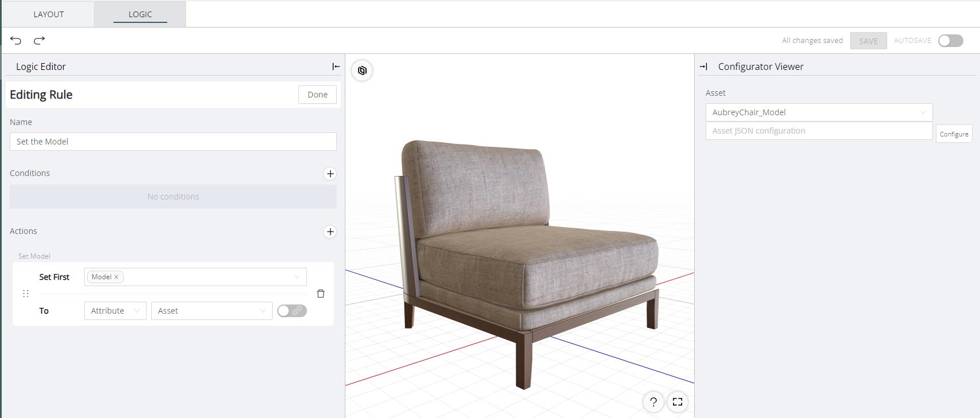This screenshot has width=980, height=418.
Task: Open the AubreyChair_Model asset dropdown
Action: [x=818, y=112]
